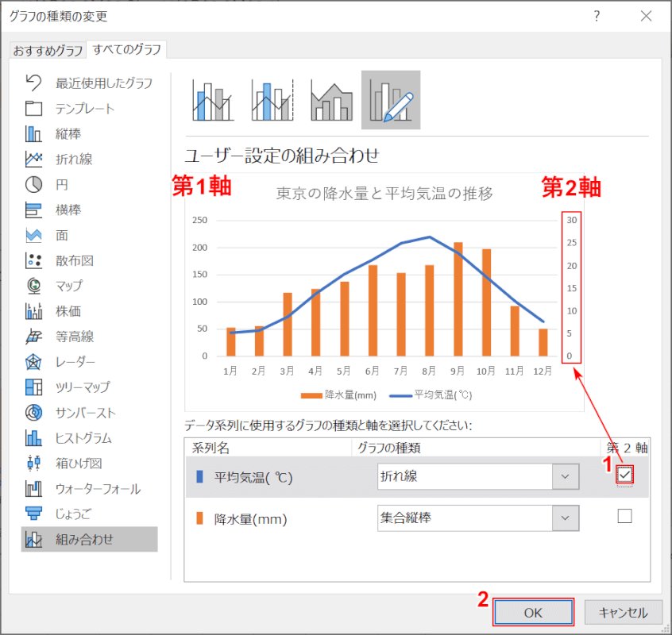672x635 pixels.
Task: Choose the Column chart (縦棒) icon
Action: point(33,133)
